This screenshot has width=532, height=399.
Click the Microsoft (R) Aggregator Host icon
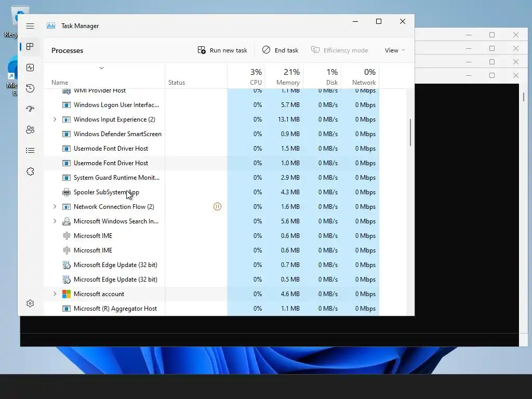(66, 309)
